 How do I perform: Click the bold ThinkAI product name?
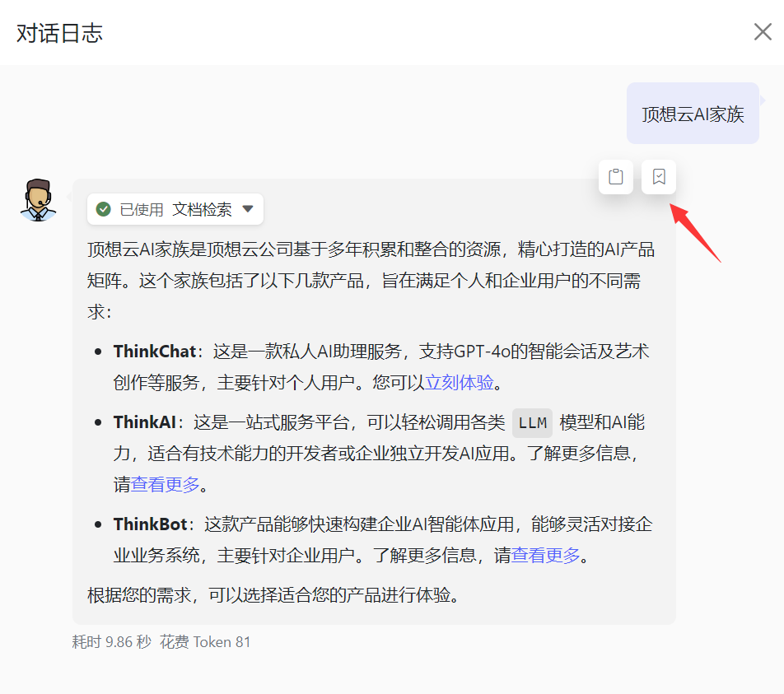tap(144, 423)
